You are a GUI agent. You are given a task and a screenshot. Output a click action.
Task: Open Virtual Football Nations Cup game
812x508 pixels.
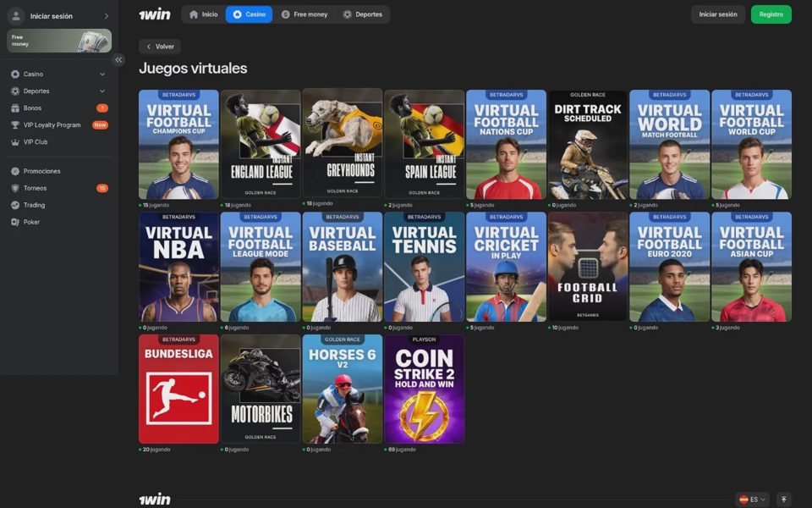click(x=506, y=145)
